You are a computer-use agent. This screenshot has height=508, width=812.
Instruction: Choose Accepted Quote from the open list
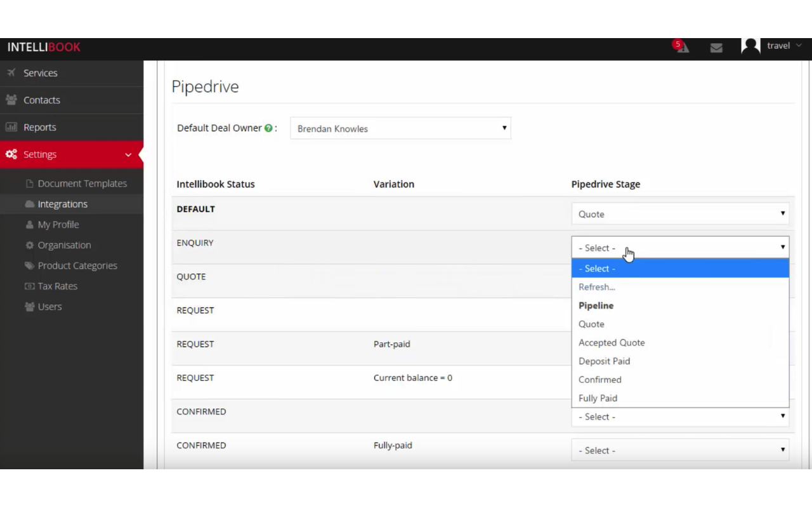coord(612,342)
